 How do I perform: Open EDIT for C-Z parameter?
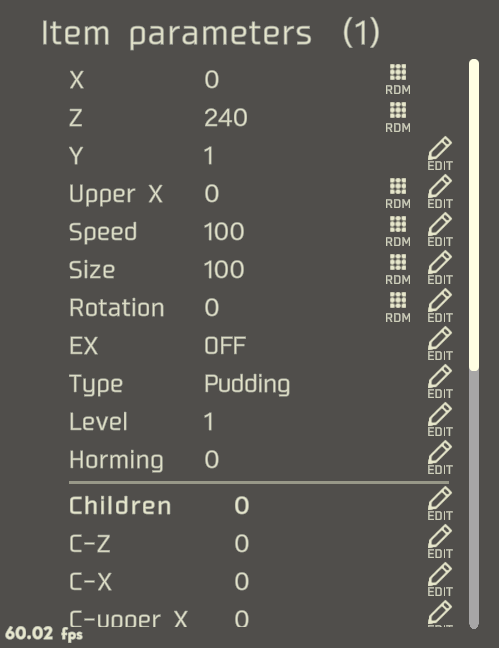pos(440,542)
